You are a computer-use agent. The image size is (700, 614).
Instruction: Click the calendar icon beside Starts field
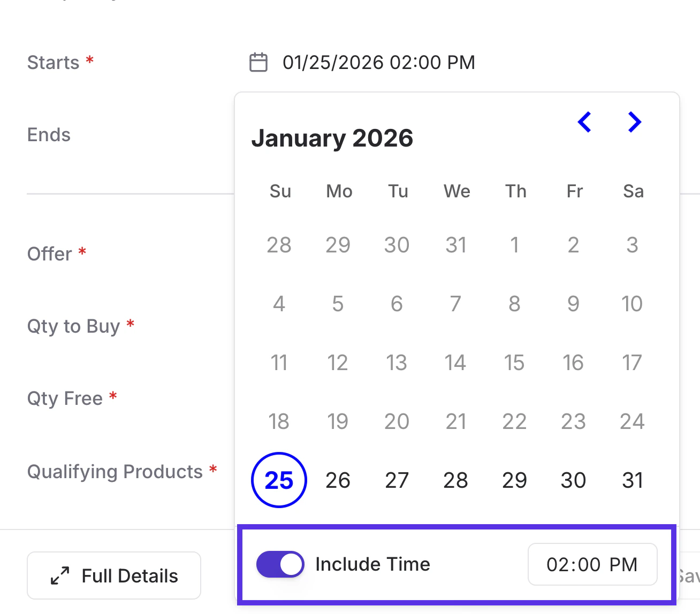click(x=258, y=62)
